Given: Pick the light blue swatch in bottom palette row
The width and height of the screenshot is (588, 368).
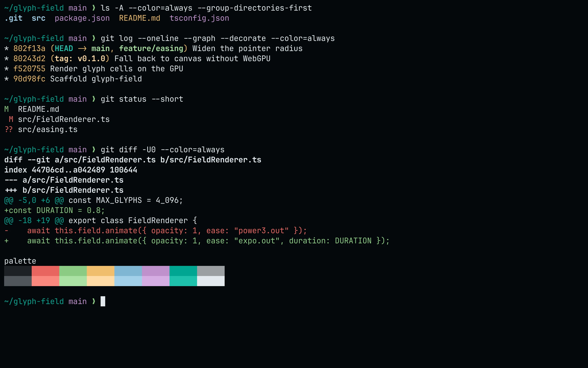Looking at the screenshot, I should 128,281.
